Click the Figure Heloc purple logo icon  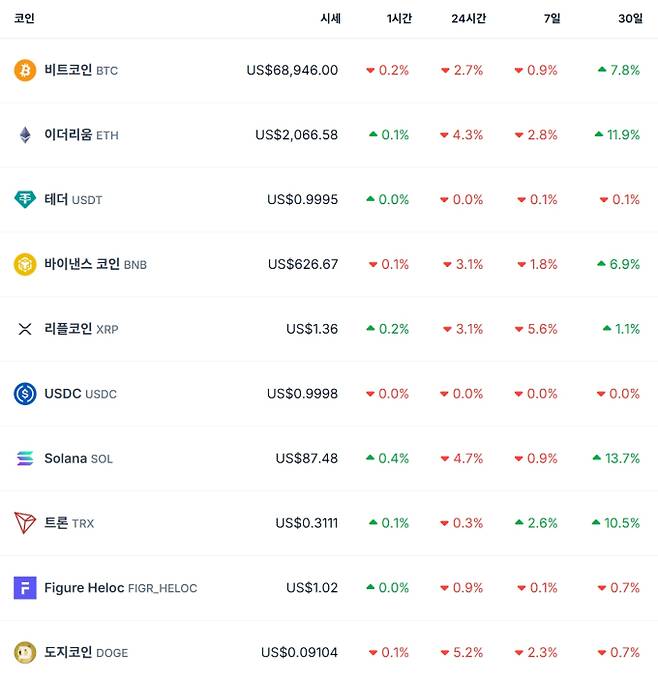click(25, 588)
